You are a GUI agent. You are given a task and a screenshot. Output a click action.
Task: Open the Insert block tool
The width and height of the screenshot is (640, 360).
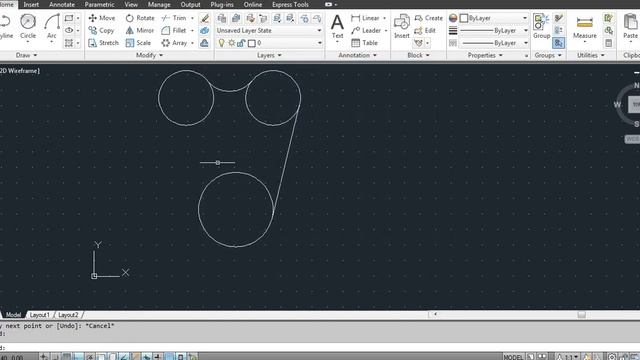[402, 27]
